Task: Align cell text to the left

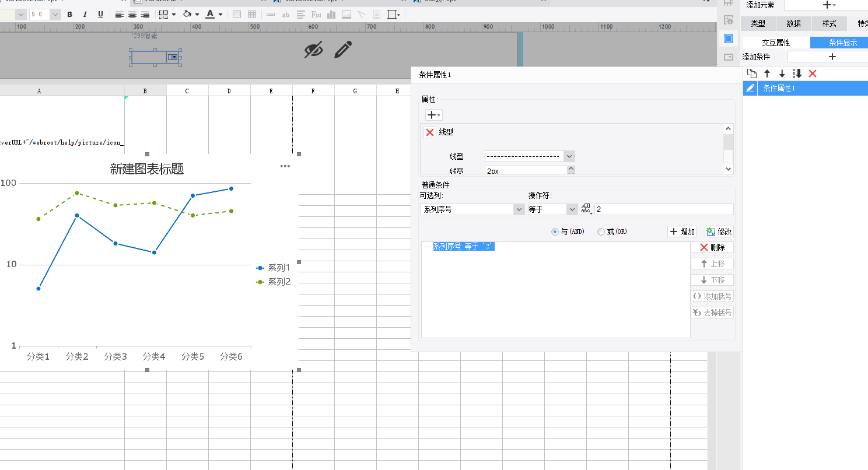Action: 120,15
